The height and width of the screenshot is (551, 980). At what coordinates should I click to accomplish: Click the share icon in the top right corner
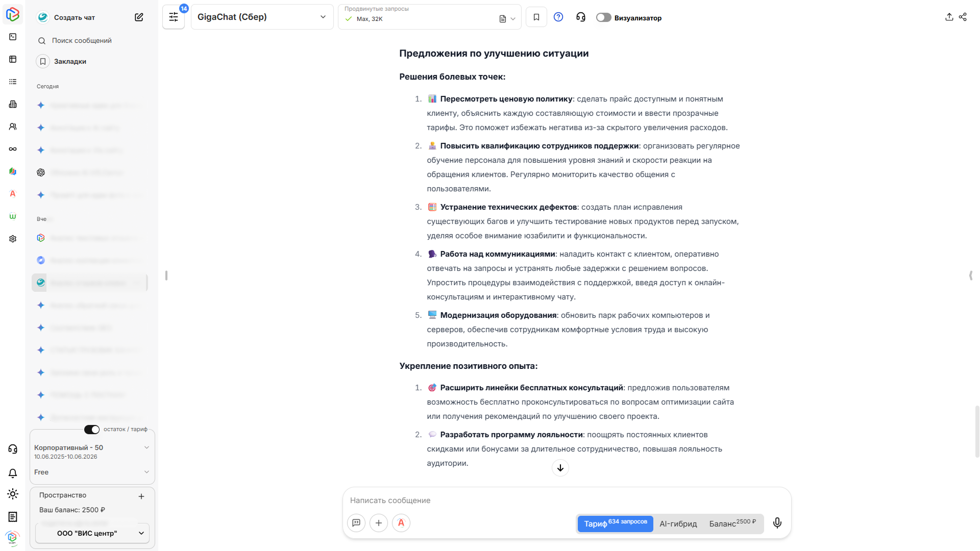[x=963, y=17]
